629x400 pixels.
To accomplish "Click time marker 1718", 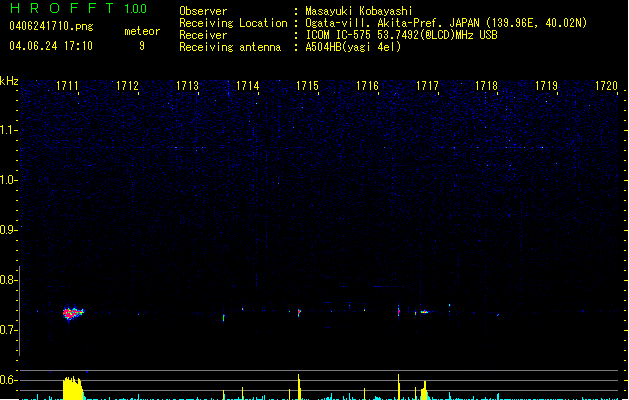I will [x=487, y=86].
